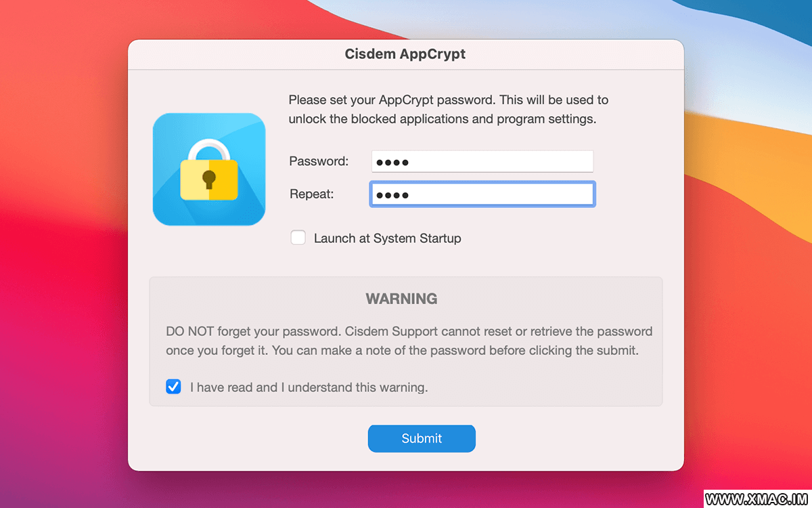Enable the Launch at System Startup checkbox
This screenshot has width=812, height=508.
tap(298, 238)
